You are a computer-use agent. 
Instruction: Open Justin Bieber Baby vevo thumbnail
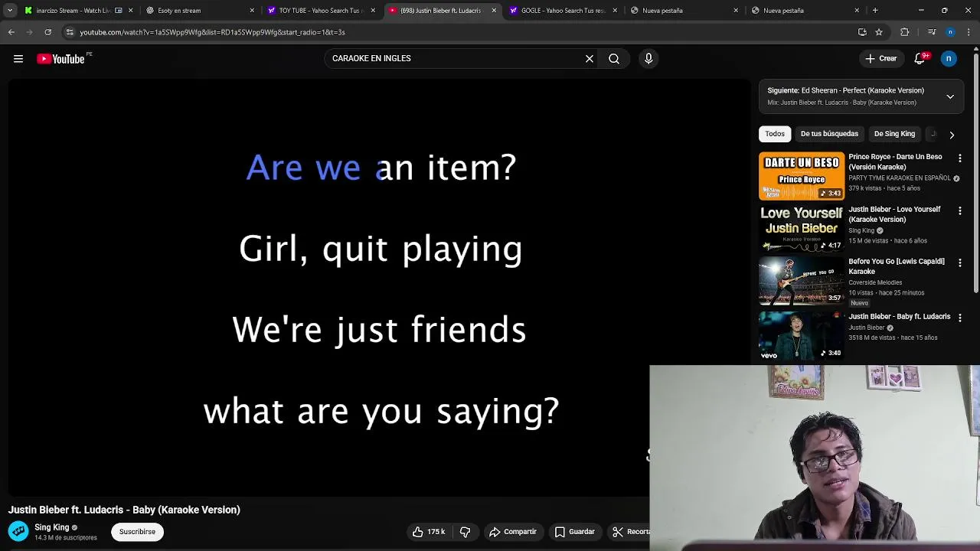click(x=801, y=336)
